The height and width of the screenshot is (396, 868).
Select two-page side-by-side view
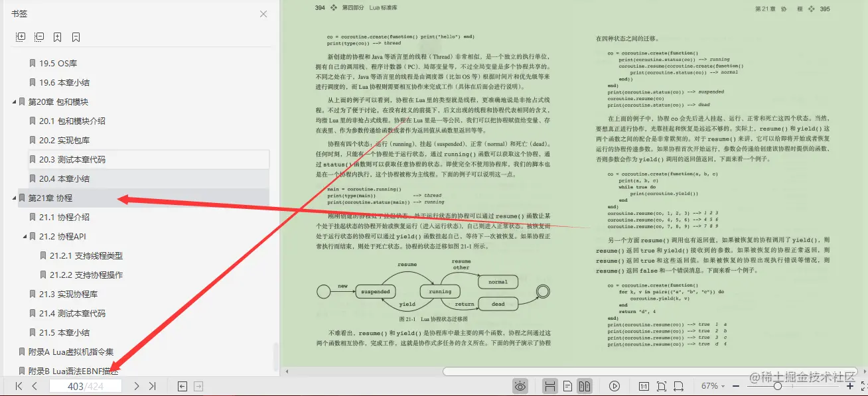(x=585, y=385)
